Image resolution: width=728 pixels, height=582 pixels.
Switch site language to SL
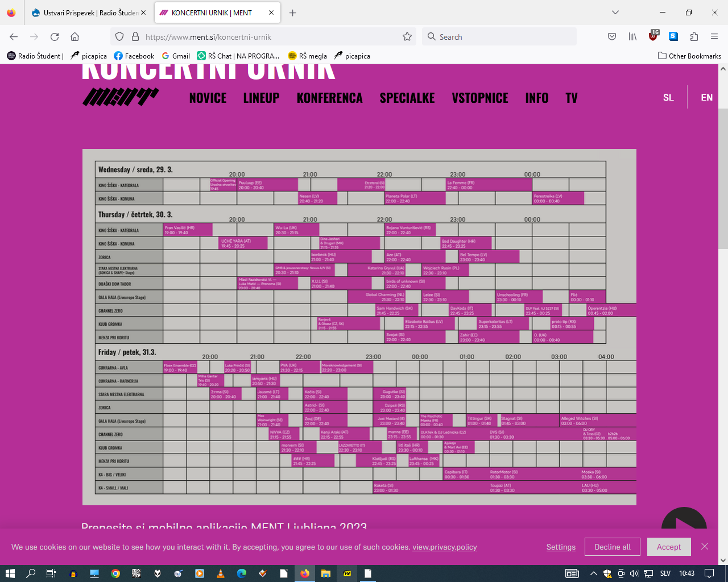click(668, 98)
